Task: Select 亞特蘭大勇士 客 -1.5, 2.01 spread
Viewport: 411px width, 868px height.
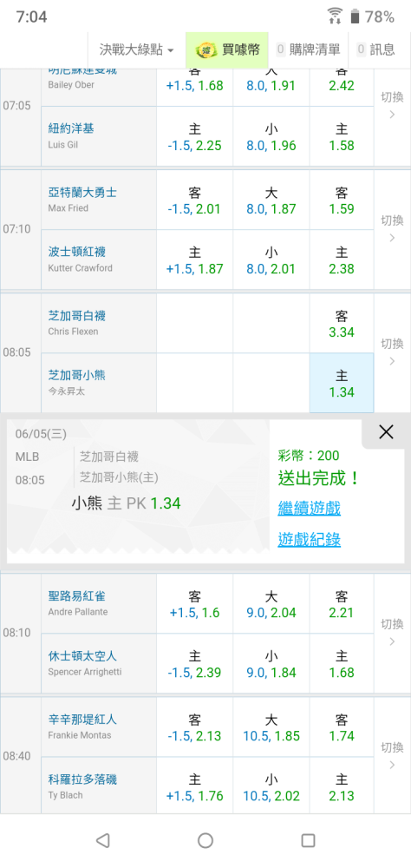Action: click(195, 201)
